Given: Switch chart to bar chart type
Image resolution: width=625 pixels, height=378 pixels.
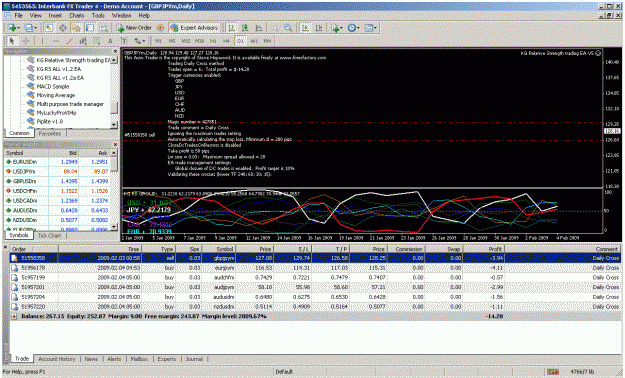Looking at the screenshot, I should point(231,28).
